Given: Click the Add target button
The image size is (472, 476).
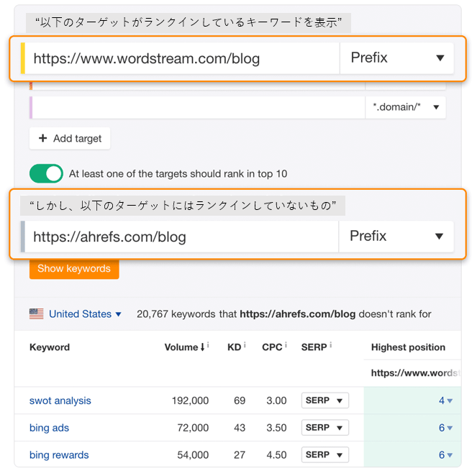Looking at the screenshot, I should 70,139.
